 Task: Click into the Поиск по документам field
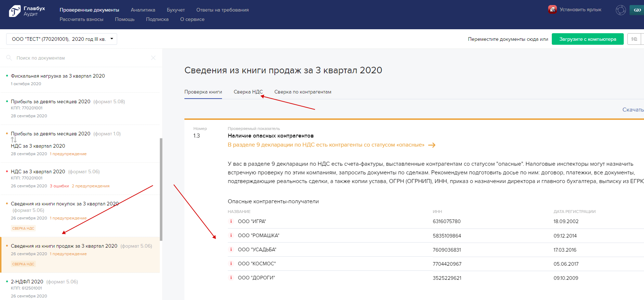[80, 58]
